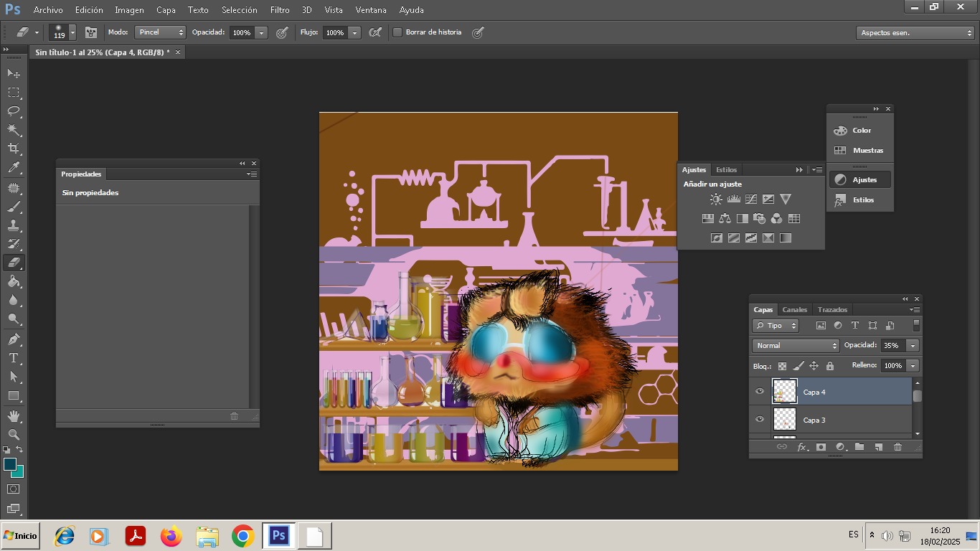Viewport: 980px width, 551px height.
Task: Add a Vibrance adjustment
Action: point(786,199)
